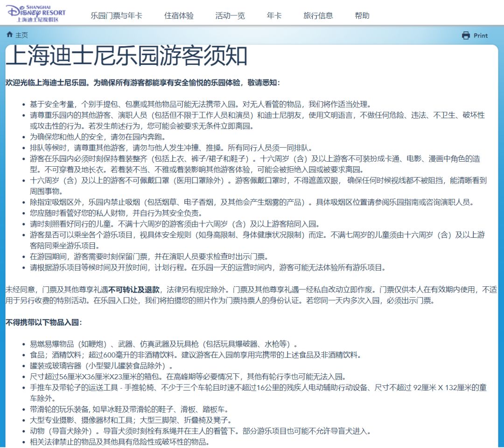Image resolution: width=504 pixels, height=448 pixels.
Task: Click the bullet starting 动物（导盲犬除外）
Action: (200, 431)
